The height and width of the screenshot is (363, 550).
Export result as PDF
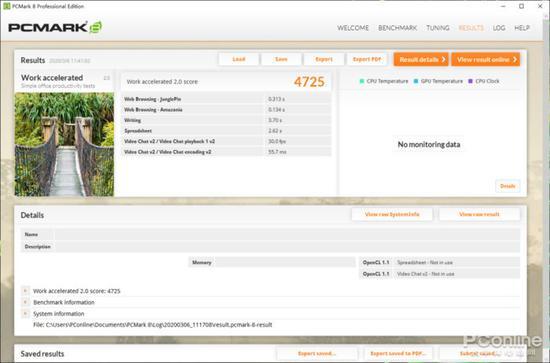pyautogui.click(x=367, y=59)
